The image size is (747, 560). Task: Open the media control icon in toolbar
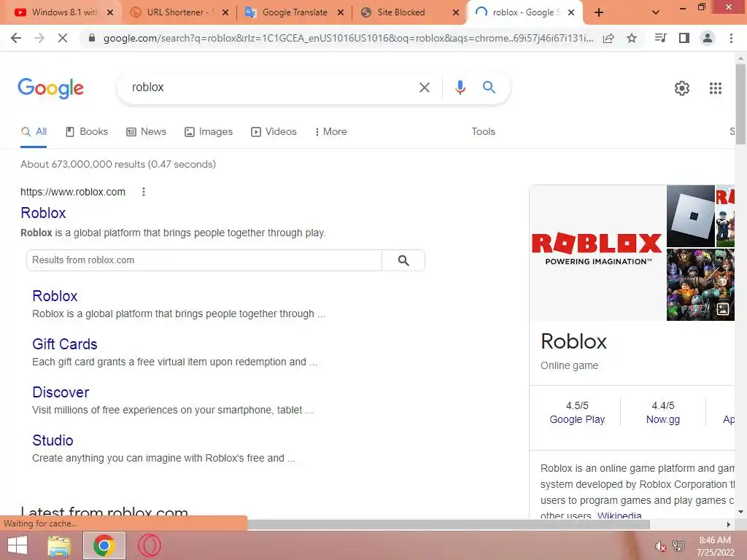(x=661, y=38)
